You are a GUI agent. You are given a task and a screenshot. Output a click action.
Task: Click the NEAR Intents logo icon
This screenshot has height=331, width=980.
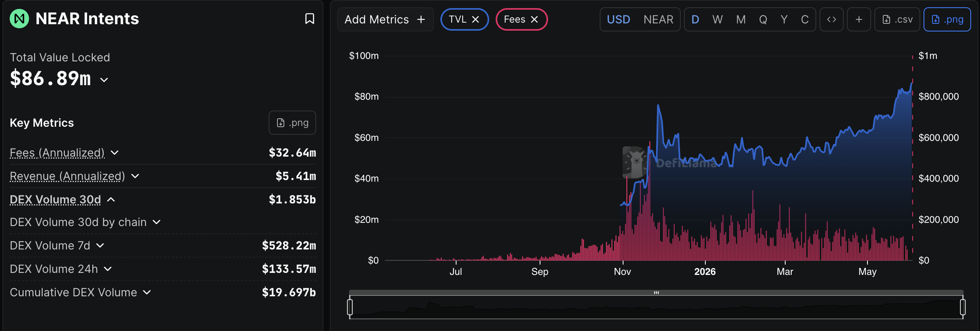(19, 19)
